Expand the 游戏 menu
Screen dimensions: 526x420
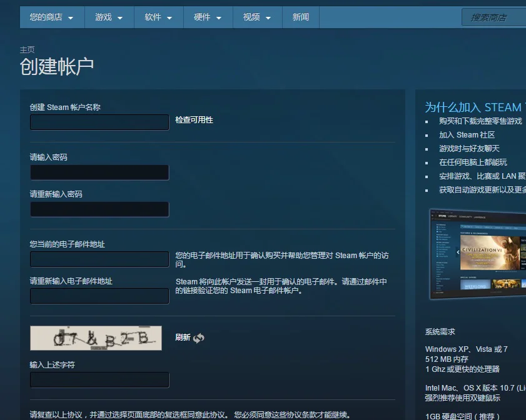click(x=109, y=17)
